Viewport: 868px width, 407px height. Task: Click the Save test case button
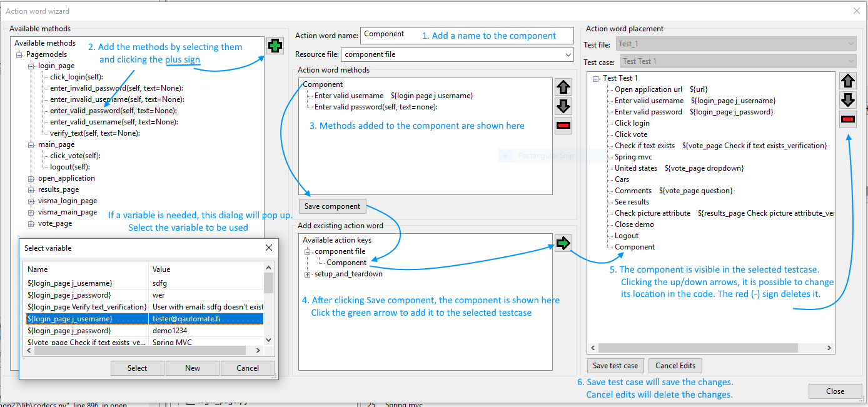coord(615,365)
